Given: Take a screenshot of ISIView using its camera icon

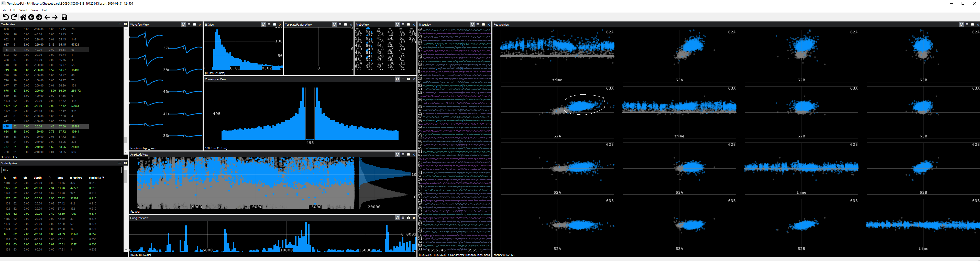Looking at the screenshot, I should (275, 24).
